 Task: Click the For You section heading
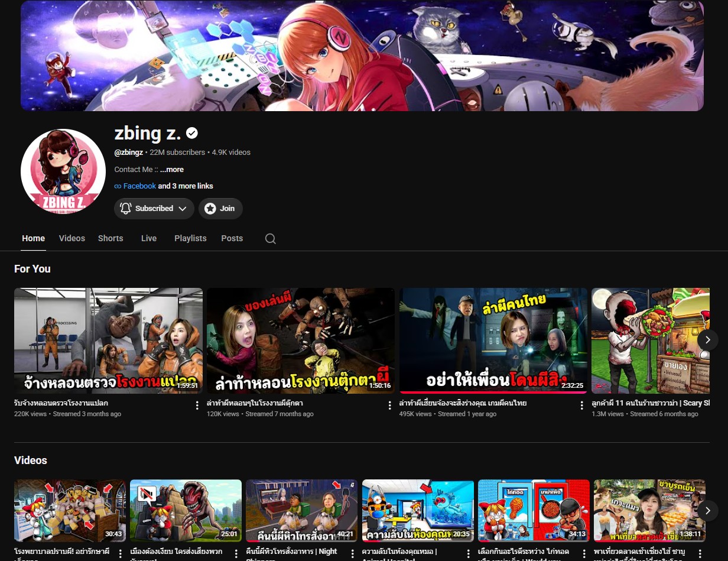coord(32,269)
